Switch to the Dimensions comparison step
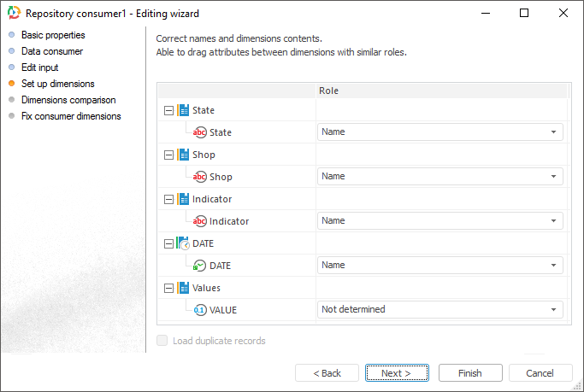 pos(68,100)
